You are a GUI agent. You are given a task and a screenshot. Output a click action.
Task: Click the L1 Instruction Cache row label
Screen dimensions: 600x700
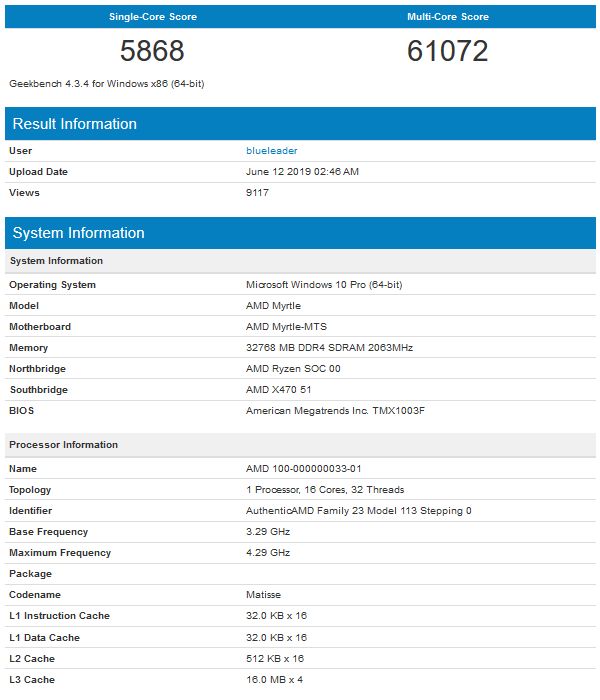pyautogui.click(x=59, y=616)
